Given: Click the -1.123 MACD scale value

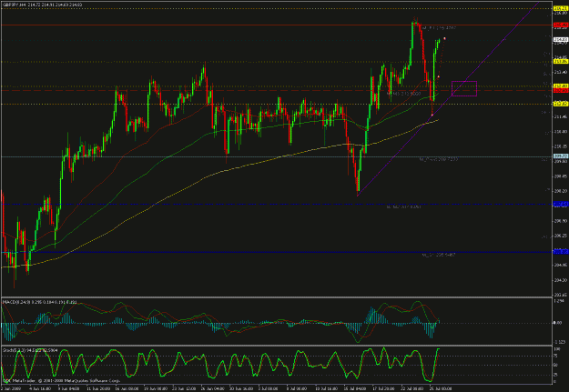Looking at the screenshot, I should pos(561,342).
